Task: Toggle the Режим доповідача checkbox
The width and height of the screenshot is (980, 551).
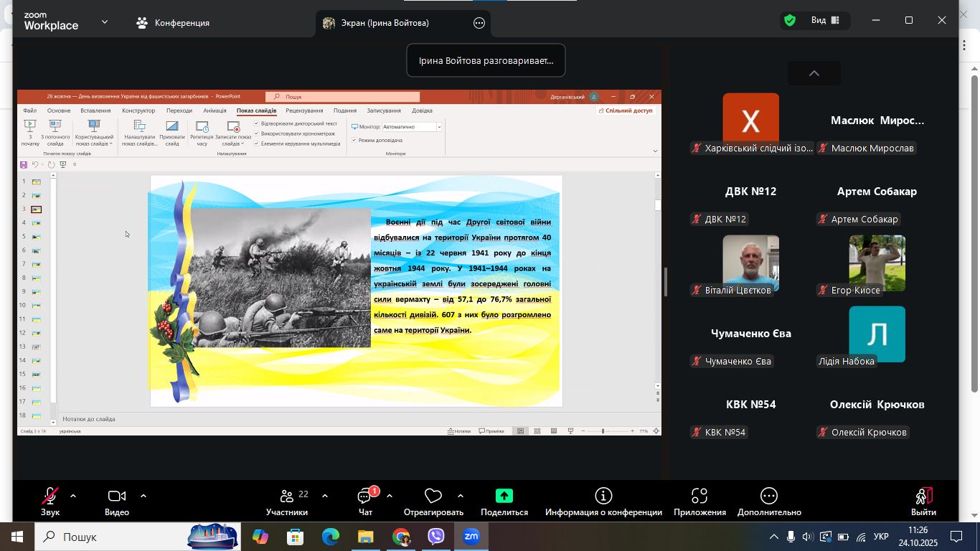Action: 354,141
